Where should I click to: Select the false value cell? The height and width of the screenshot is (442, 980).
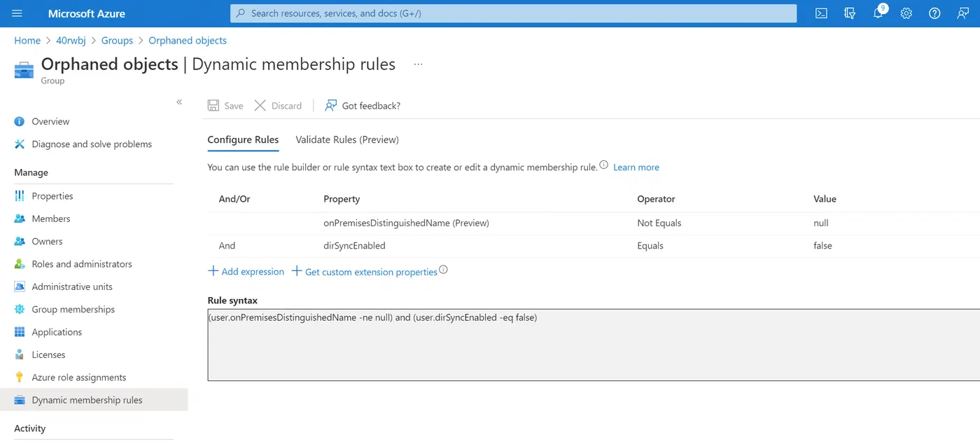(x=822, y=246)
